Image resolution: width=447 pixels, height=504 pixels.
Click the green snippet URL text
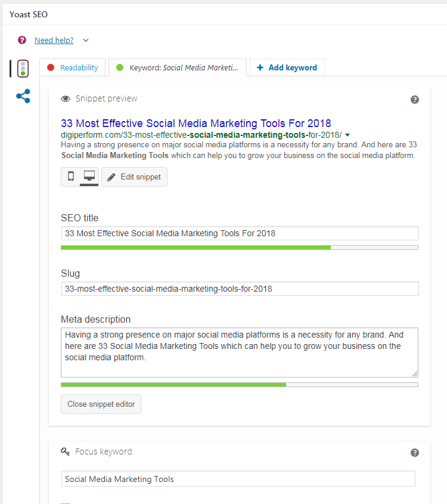(201, 135)
